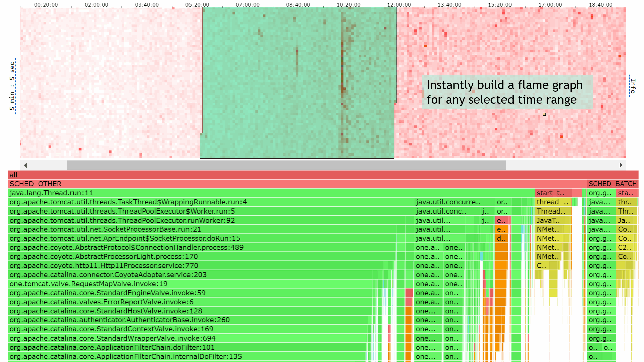Click the 08:40:00 timeline label
The image size is (644, 362).
(x=298, y=5)
